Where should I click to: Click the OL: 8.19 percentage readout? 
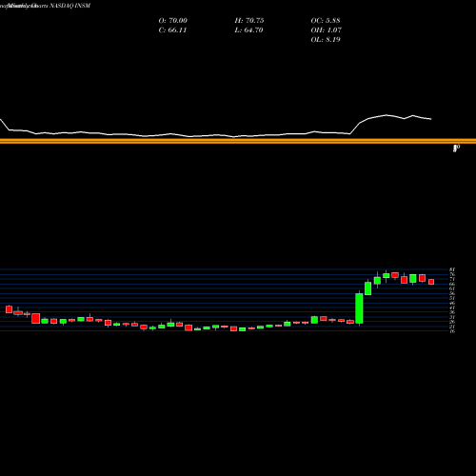coord(326,40)
